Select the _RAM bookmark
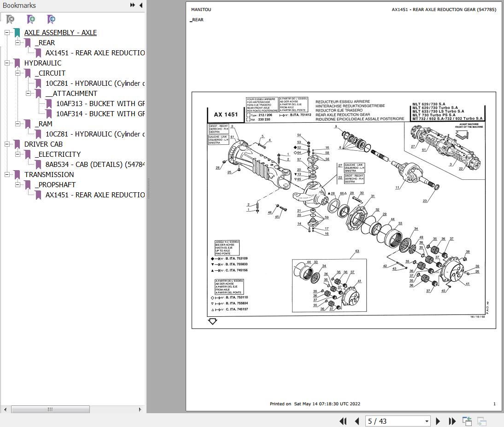The height and width of the screenshot is (427, 504). pyautogui.click(x=44, y=124)
